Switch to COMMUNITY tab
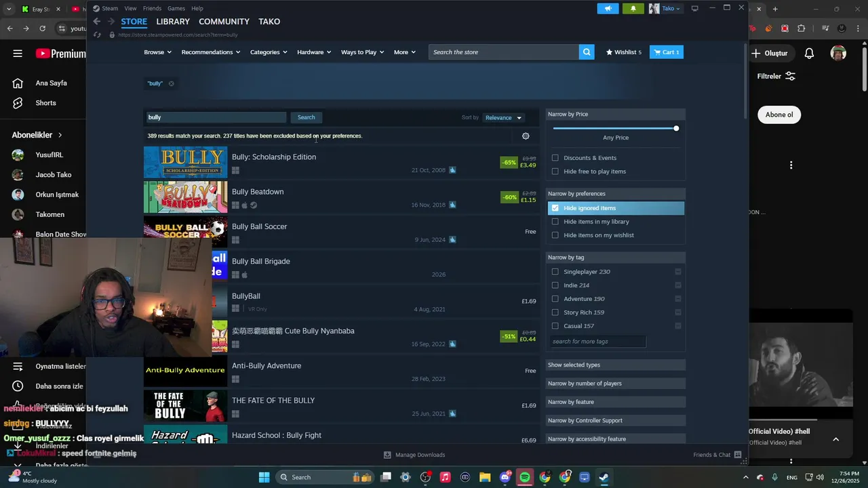 tap(224, 22)
